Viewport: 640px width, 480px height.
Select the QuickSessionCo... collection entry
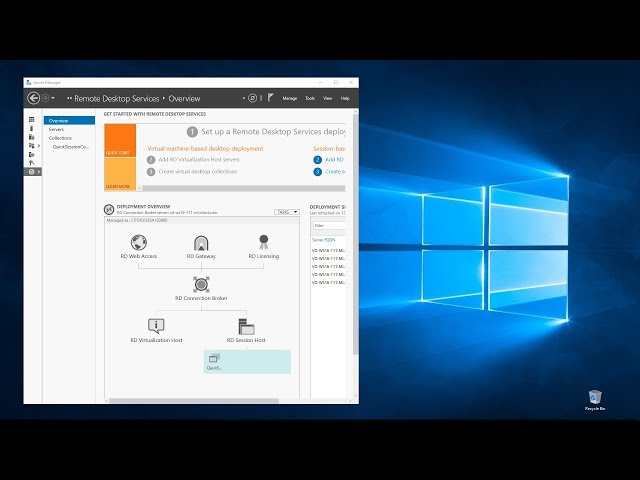(x=71, y=147)
